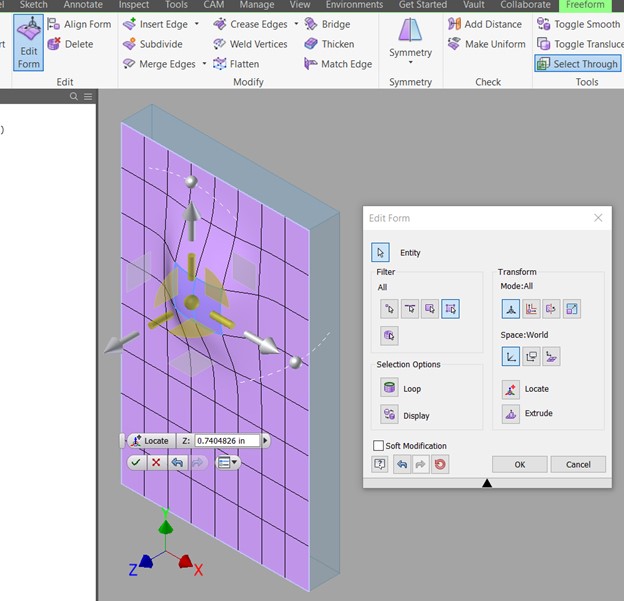This screenshot has height=601, width=624.
Task: Click the Edit Form tool in the ribbon
Action: click(28, 43)
